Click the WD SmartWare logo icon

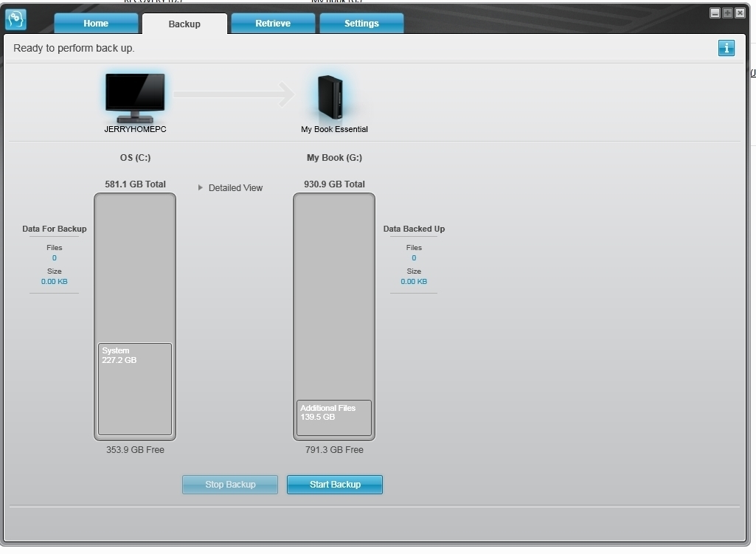(15, 20)
